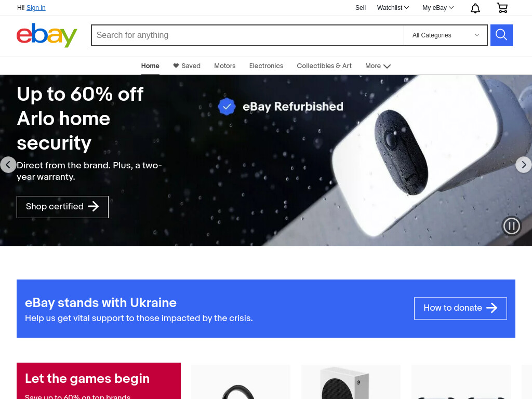Open the Motors tab
532x399 pixels.
(224, 66)
